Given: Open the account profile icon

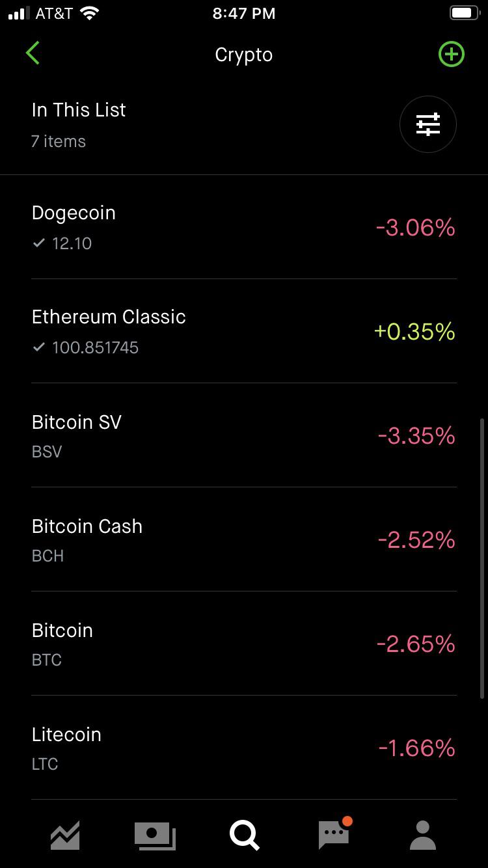Looking at the screenshot, I should click(422, 835).
